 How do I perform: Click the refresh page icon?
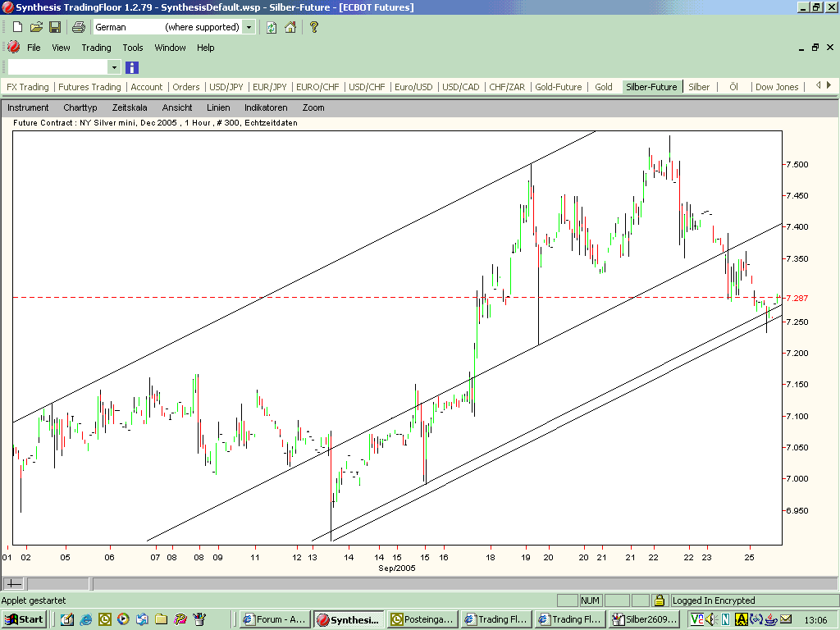pos(272,27)
